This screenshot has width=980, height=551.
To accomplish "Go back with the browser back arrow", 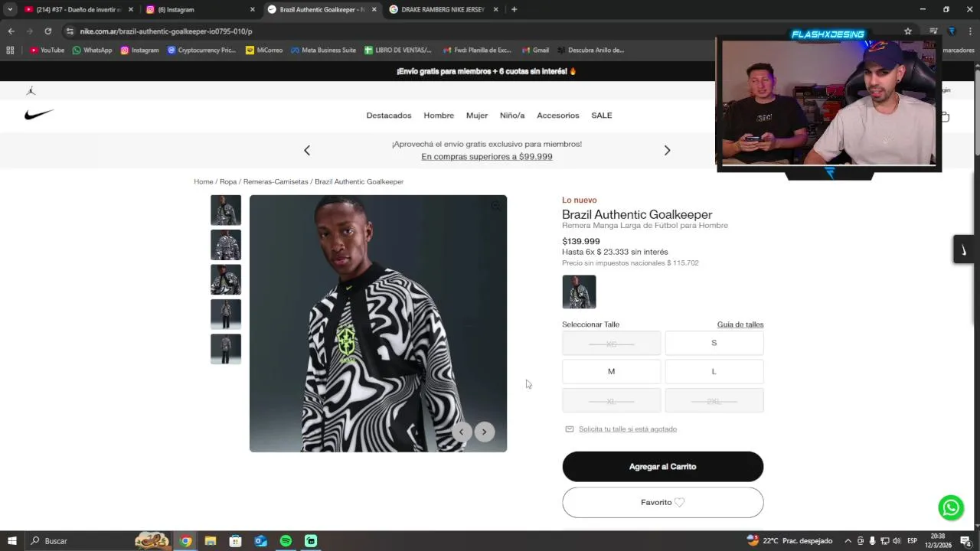I will click(11, 31).
